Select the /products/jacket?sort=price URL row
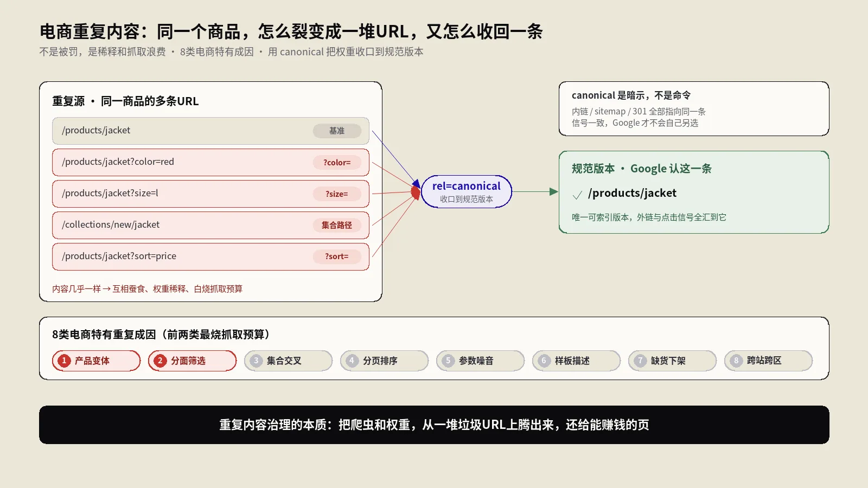 (210, 256)
